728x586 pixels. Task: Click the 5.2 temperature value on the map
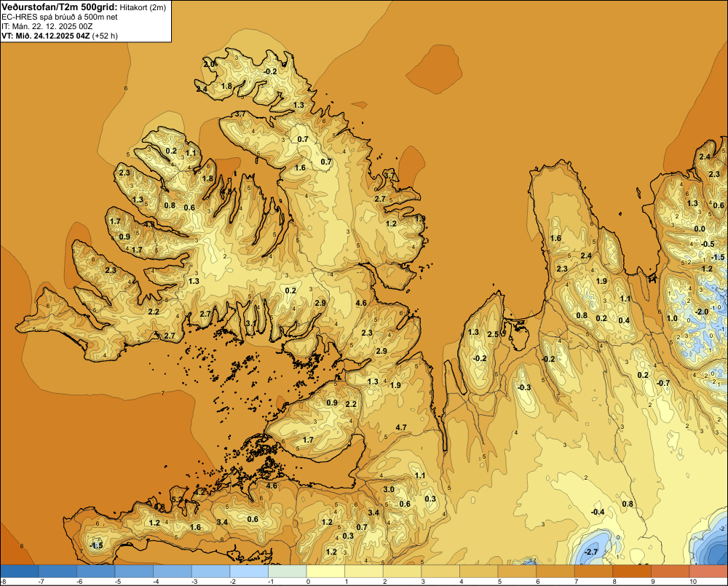178,499
